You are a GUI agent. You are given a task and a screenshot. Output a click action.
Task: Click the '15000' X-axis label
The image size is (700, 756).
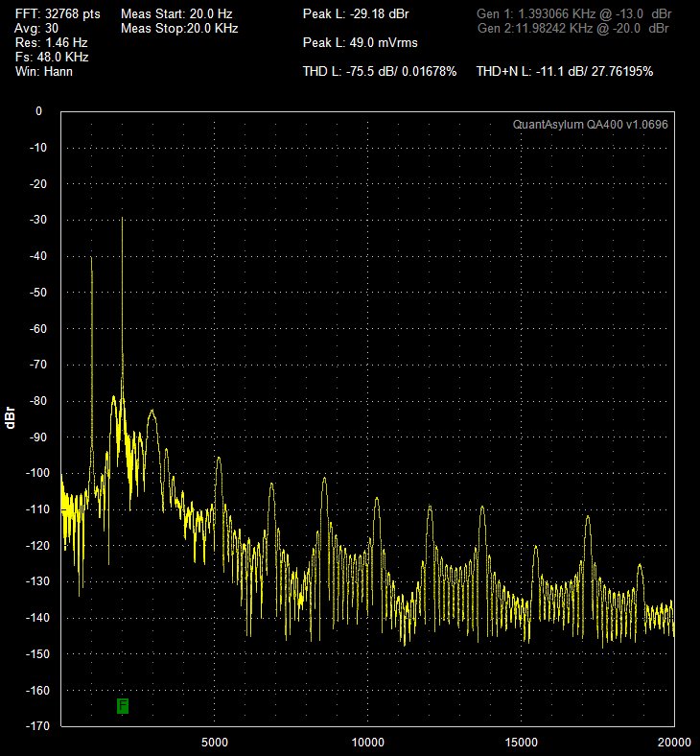tap(521, 742)
